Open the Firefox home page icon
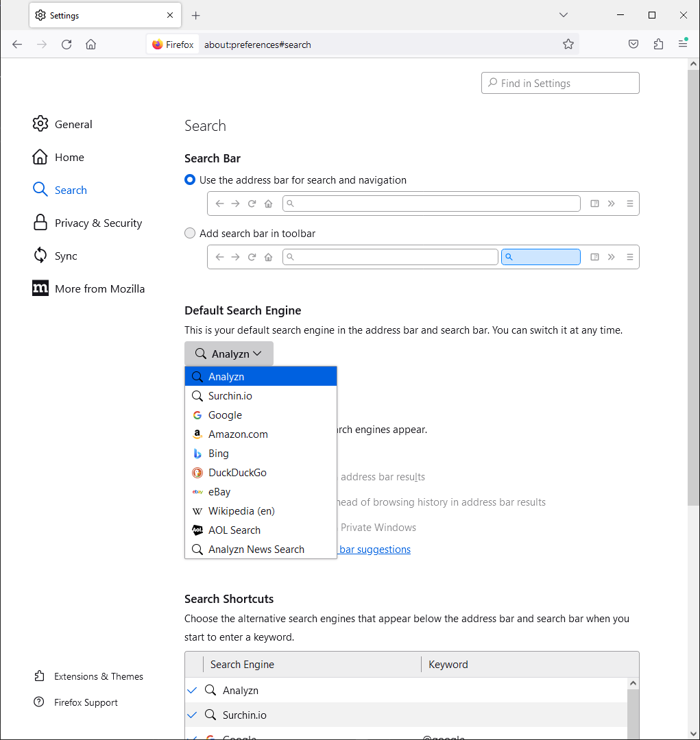The height and width of the screenshot is (740, 700). click(x=90, y=45)
